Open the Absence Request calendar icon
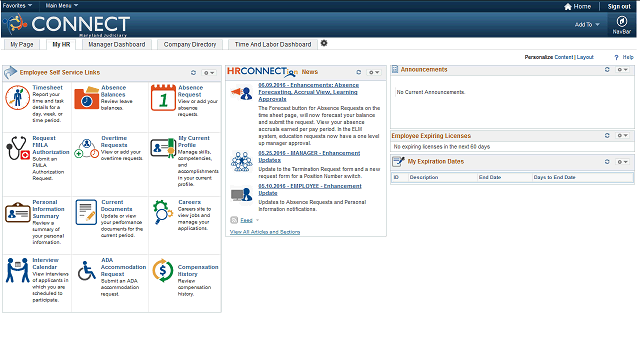The width and height of the screenshot is (640, 360). point(163,98)
